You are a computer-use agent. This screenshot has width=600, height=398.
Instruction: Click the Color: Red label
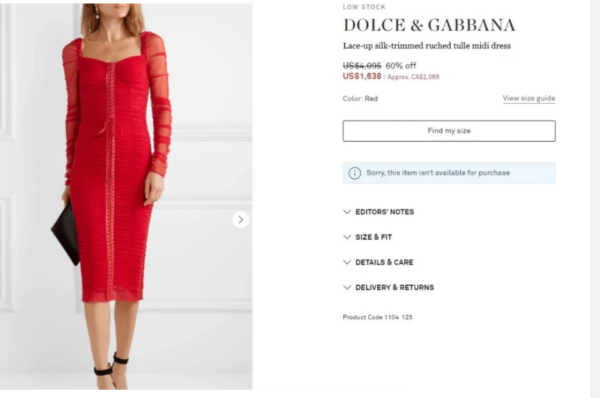point(360,99)
